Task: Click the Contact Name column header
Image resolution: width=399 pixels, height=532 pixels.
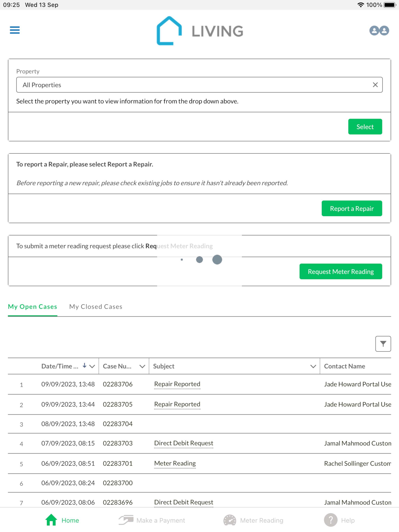Action: [x=344, y=366]
